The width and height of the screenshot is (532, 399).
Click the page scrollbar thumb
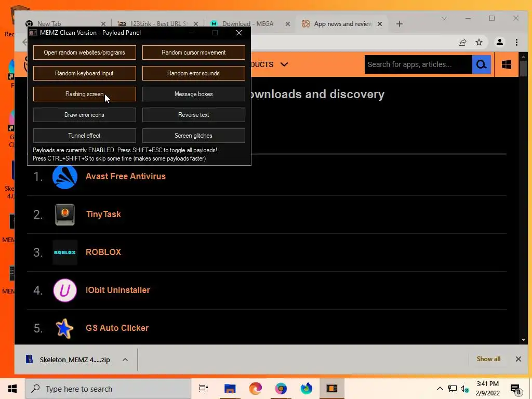523,68
